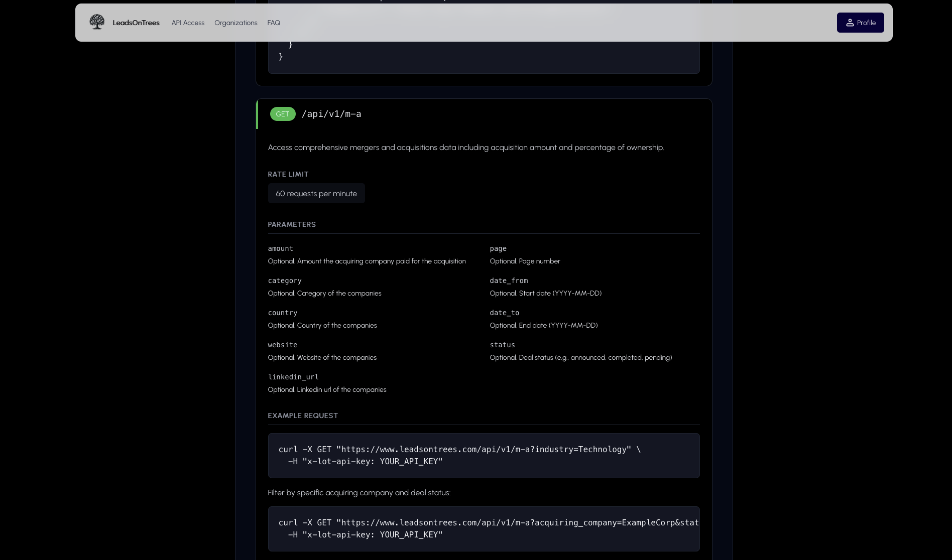Click the category parameter name

(x=285, y=281)
